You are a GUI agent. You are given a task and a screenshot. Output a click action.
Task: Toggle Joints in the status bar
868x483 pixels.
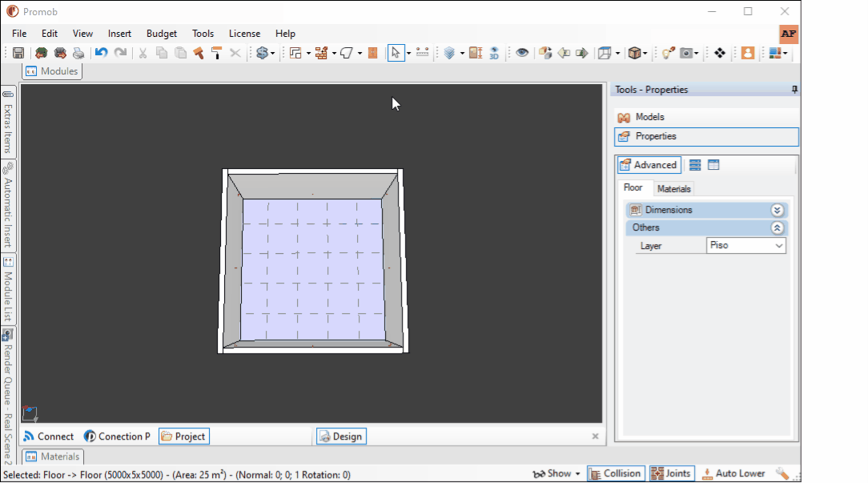(672, 473)
